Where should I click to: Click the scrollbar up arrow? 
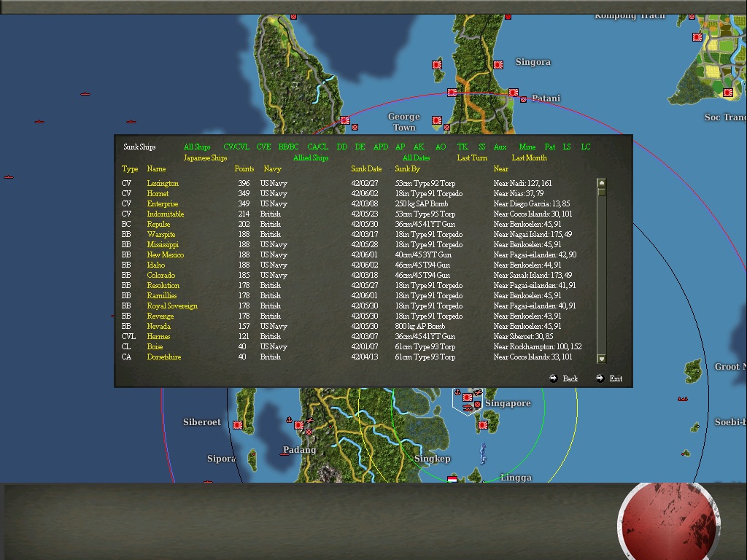602,183
